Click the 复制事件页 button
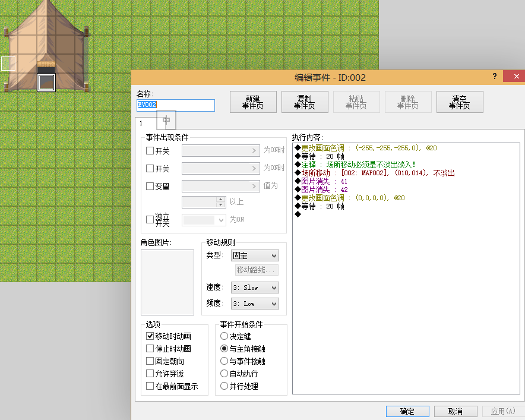 click(305, 102)
